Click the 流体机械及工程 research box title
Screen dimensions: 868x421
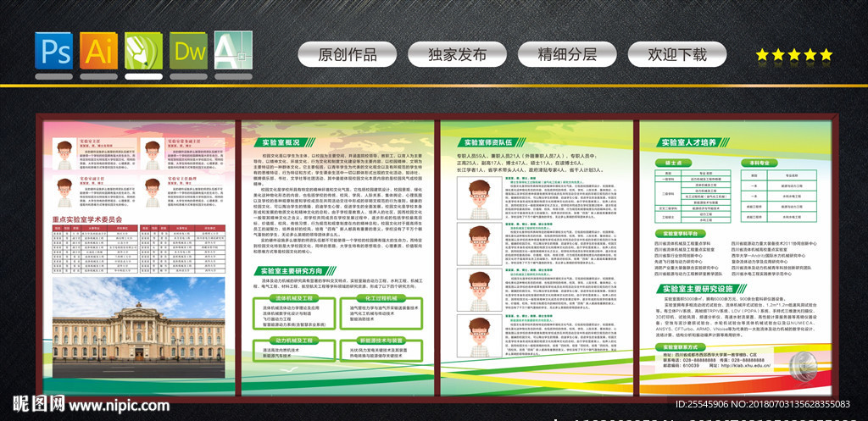294,298
